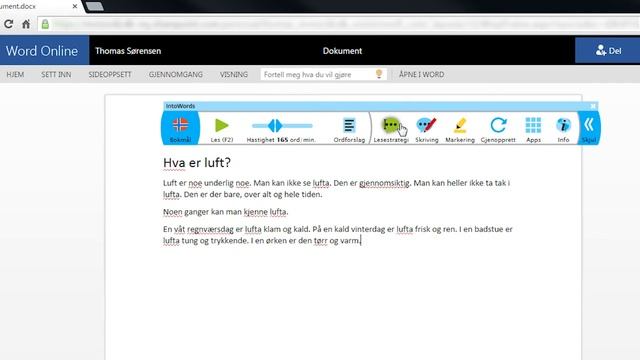Select the Bokmål language flag icon
Viewport: 640px width, 360px height.
pos(180,124)
